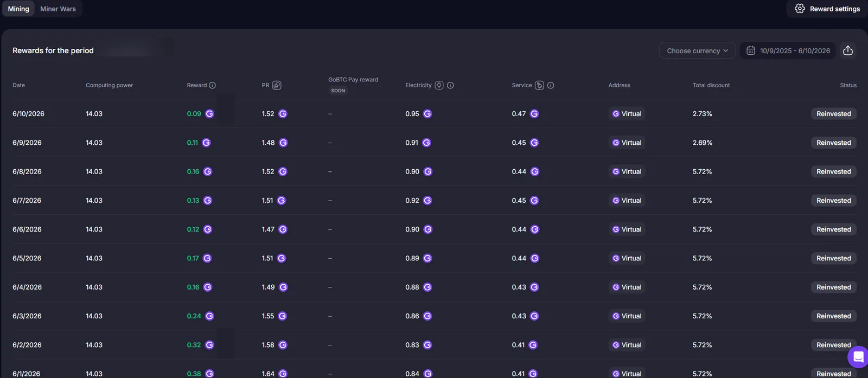Click token icon beside PR 1.58
This screenshot has height=378, width=868.
tap(283, 345)
